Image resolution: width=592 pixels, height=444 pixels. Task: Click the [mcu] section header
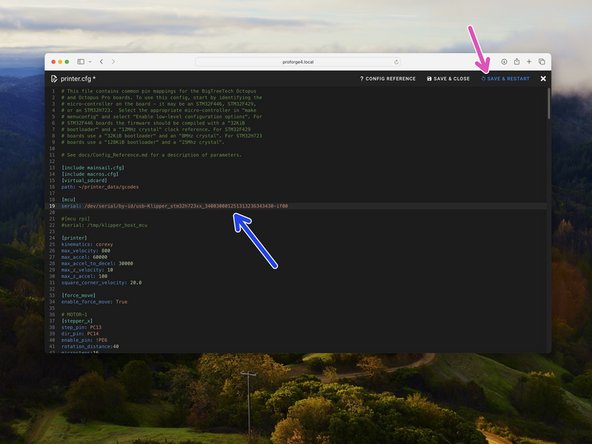[x=68, y=199]
